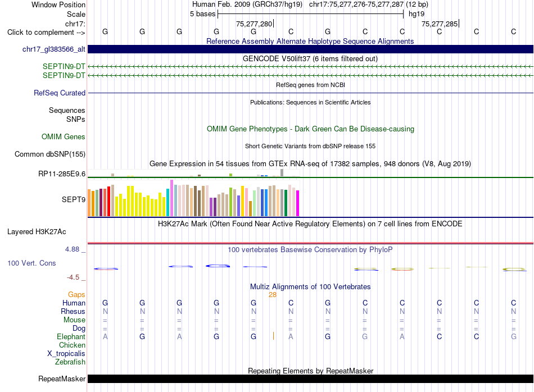534x392 pixels.
Task: Click the Rhesus species label
Action: coord(73,311)
